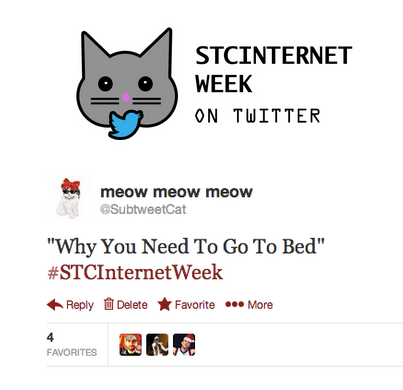Open the first favoriter avatar thumbnail
This screenshot has height=390, width=403.
click(130, 345)
